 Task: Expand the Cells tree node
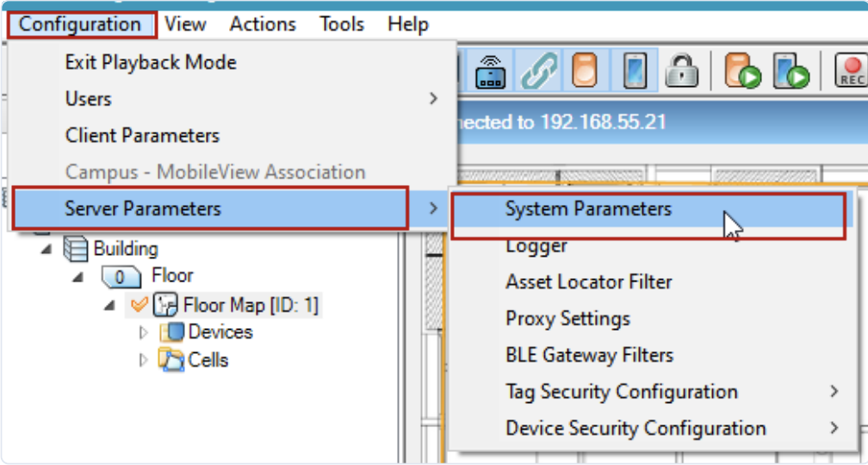coord(144,360)
